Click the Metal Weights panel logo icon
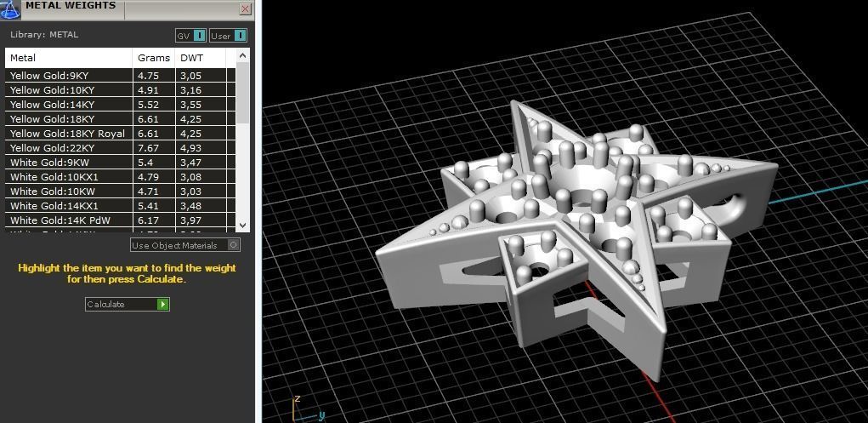The width and height of the screenshot is (868, 423). tap(10, 10)
